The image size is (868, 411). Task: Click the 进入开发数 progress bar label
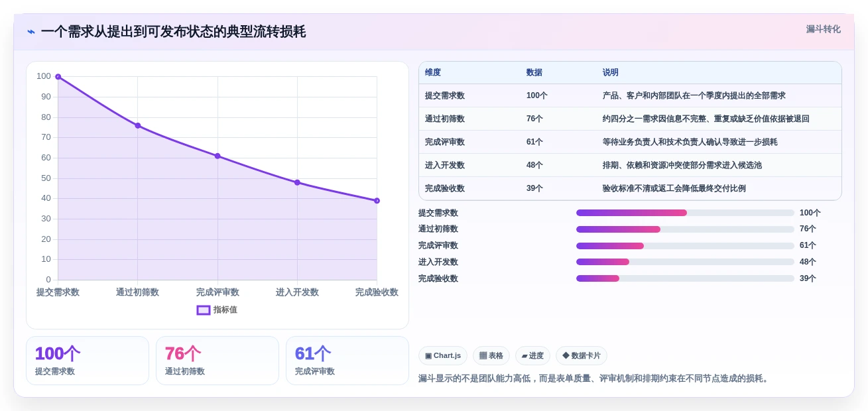point(438,262)
